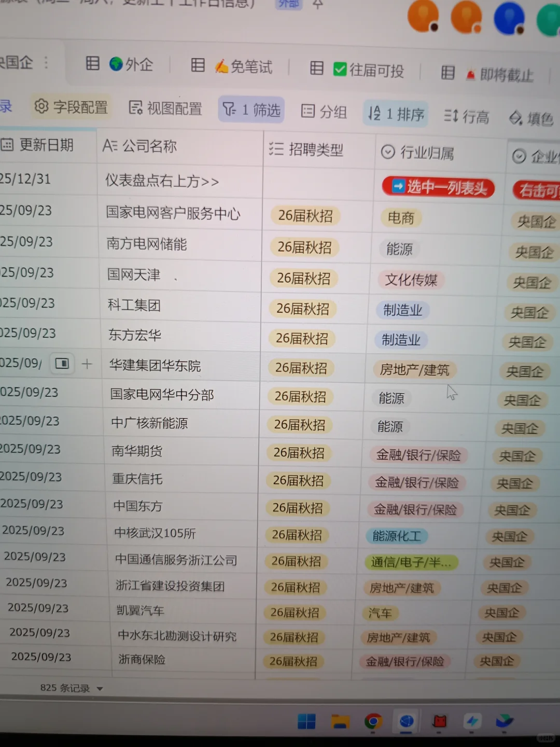Viewport: 560px width, 747px height.
Task: Click the 金融/银行/保险 tag in 南华期货 row
Action: tap(419, 455)
